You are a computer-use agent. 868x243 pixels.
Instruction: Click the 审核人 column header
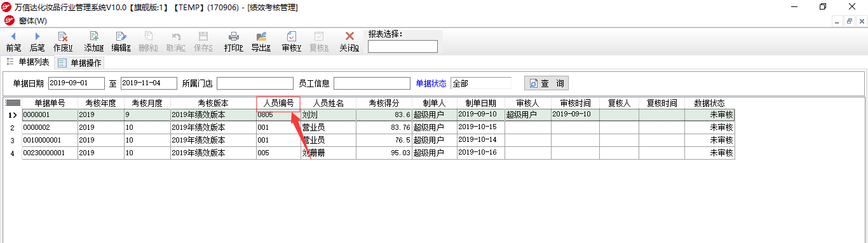click(x=528, y=103)
